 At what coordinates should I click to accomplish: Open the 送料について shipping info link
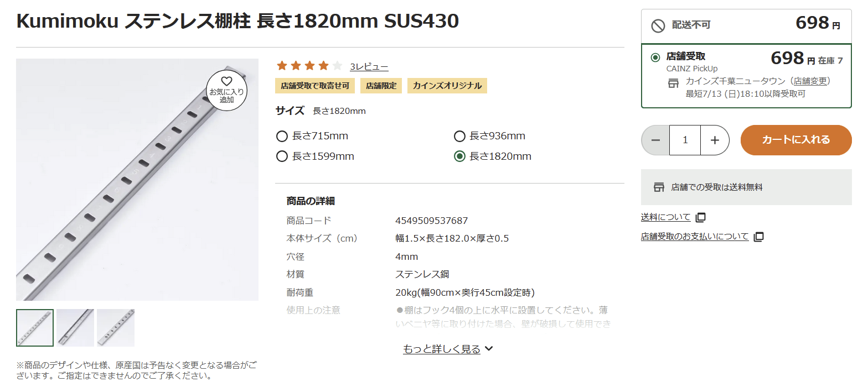[x=665, y=217]
